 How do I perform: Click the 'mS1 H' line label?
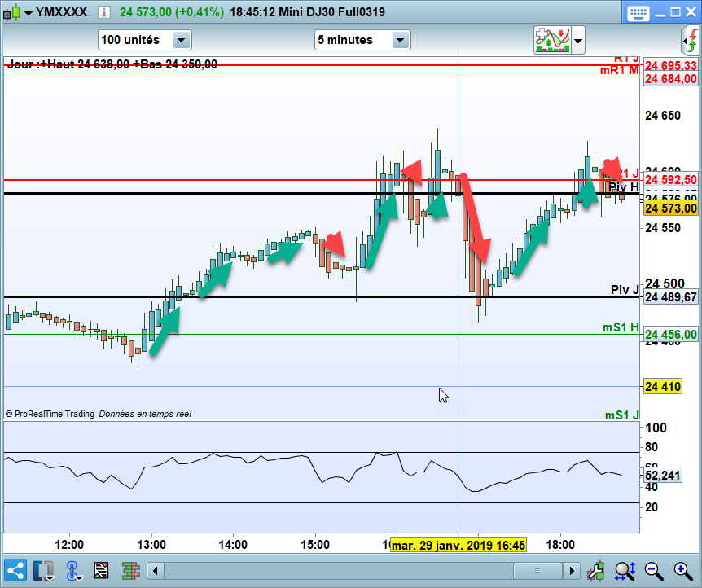click(621, 327)
